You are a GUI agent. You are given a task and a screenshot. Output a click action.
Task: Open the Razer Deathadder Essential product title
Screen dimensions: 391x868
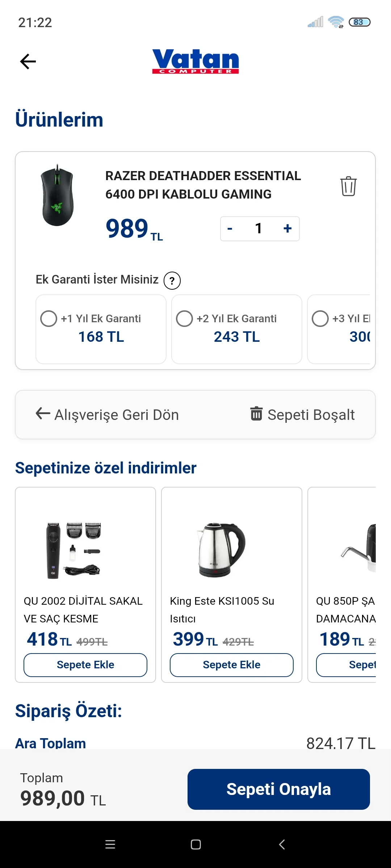coord(203,185)
